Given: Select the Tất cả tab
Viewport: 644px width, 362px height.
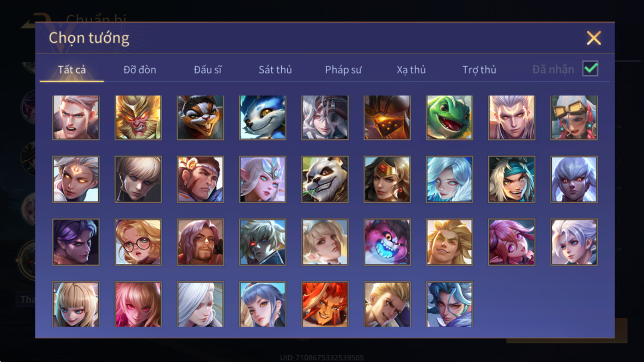Looking at the screenshot, I should [72, 70].
